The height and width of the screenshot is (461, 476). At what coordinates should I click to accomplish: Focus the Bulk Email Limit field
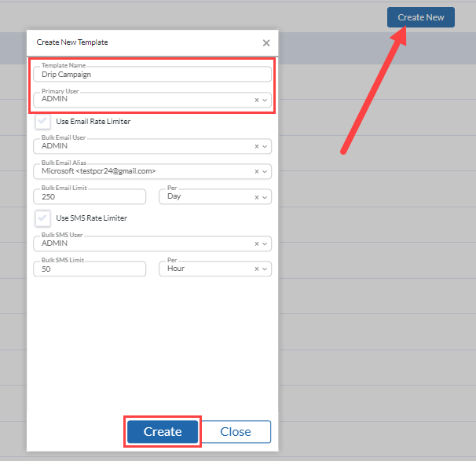90,197
